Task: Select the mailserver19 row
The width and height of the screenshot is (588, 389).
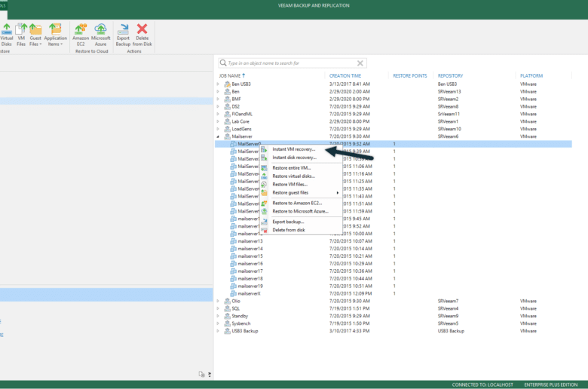Action: pyautogui.click(x=393, y=286)
